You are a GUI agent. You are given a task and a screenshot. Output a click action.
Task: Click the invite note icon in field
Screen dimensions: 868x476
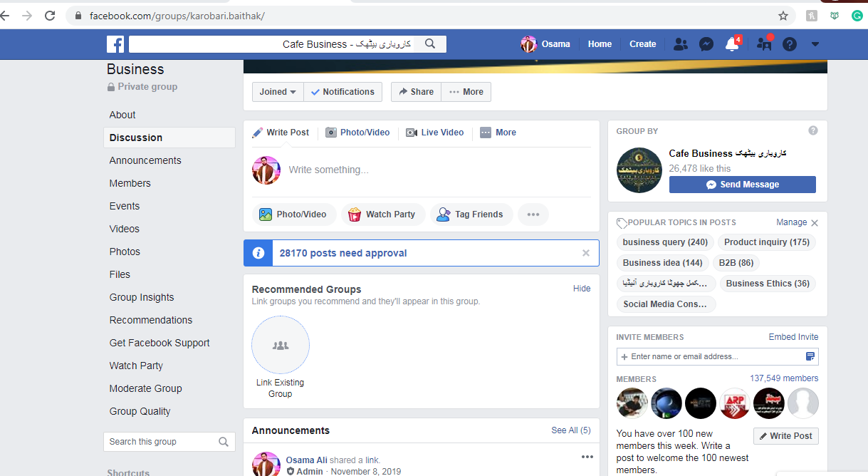810,356
